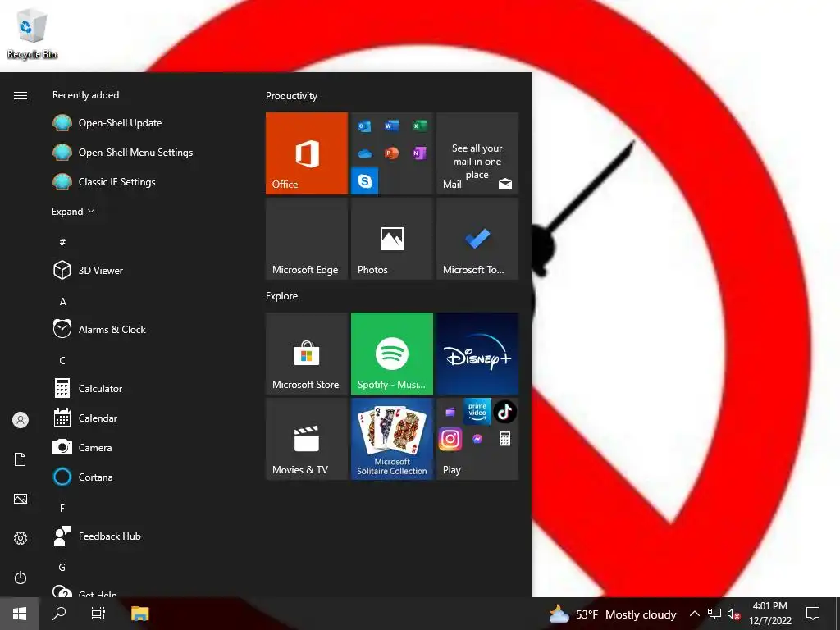Show hidden system tray icons
Screen dimensions: 840x630
694,614
